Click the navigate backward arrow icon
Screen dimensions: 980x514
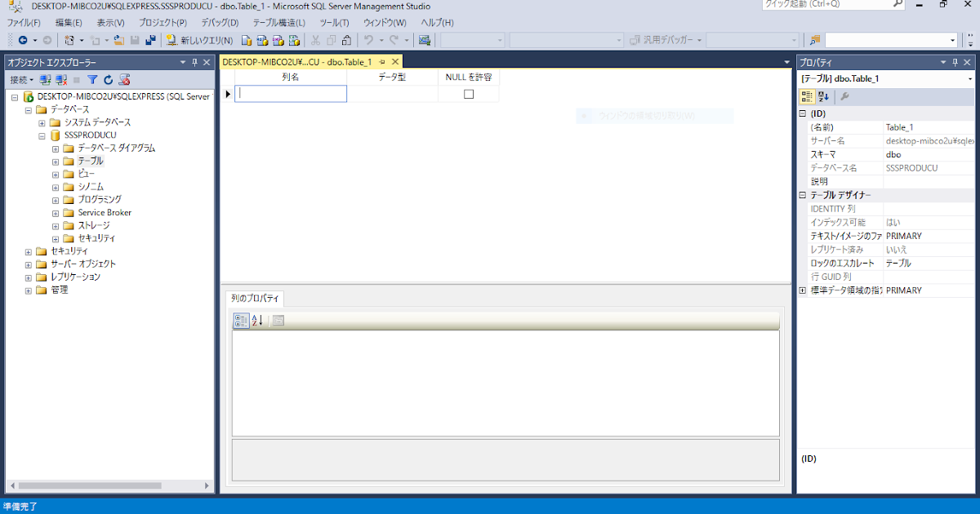[x=23, y=40]
